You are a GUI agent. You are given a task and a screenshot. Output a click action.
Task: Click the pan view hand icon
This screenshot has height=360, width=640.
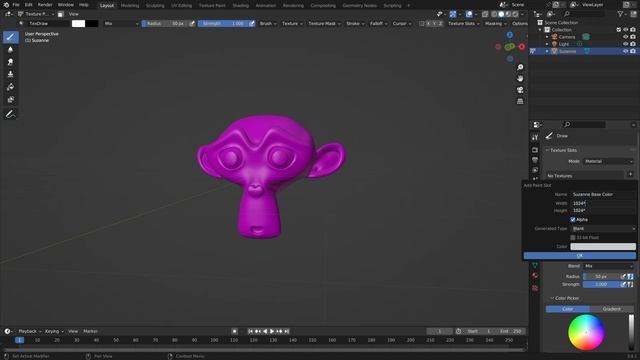tap(520, 78)
